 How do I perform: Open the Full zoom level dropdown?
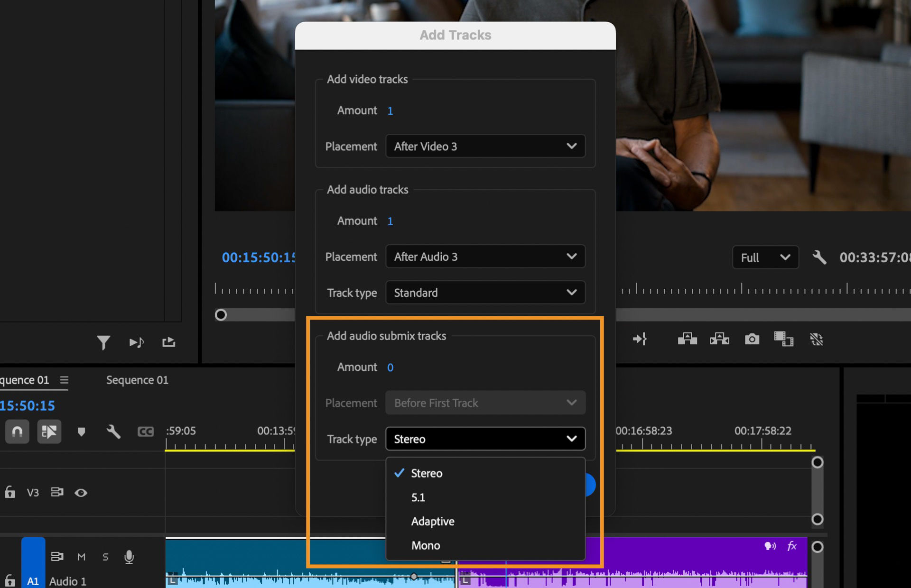(x=765, y=257)
